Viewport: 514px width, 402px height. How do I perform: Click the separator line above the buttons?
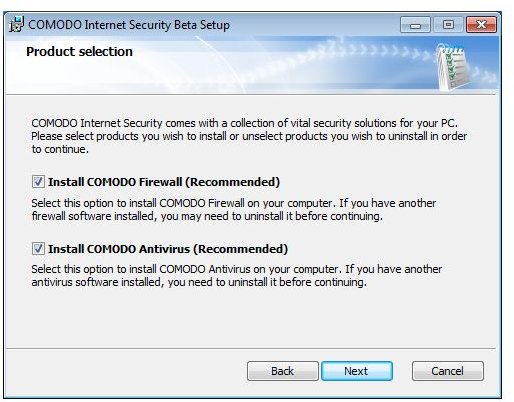pyautogui.click(x=251, y=349)
